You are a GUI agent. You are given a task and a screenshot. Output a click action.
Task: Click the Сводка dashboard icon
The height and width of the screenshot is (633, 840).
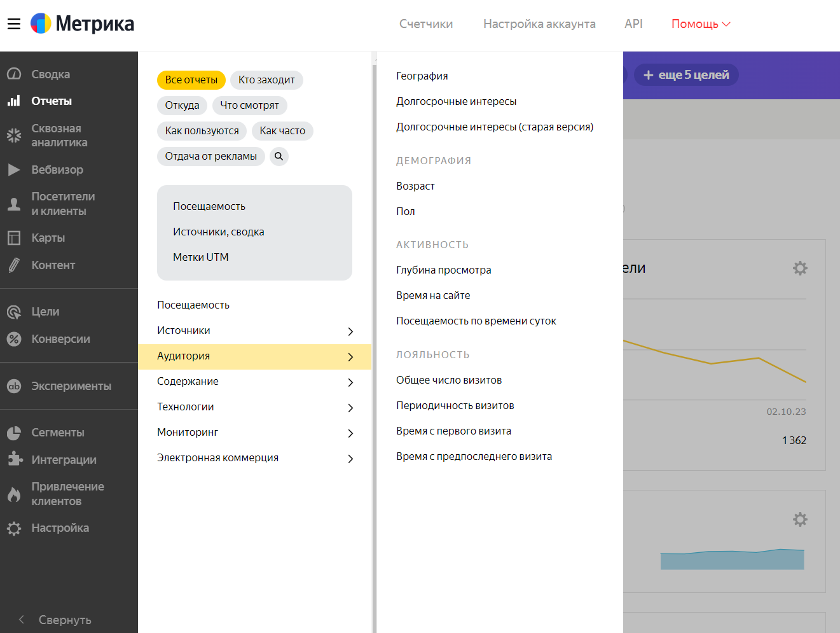click(14, 74)
